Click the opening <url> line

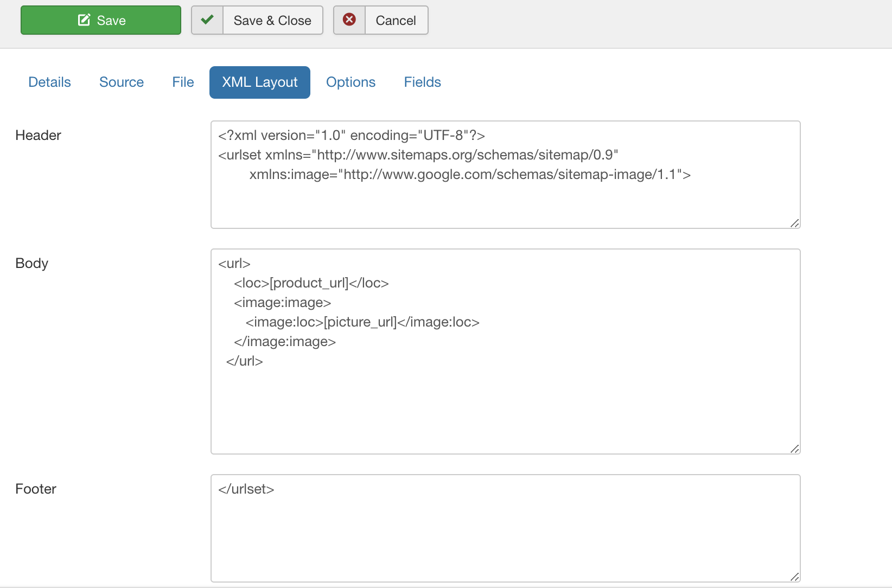234,264
